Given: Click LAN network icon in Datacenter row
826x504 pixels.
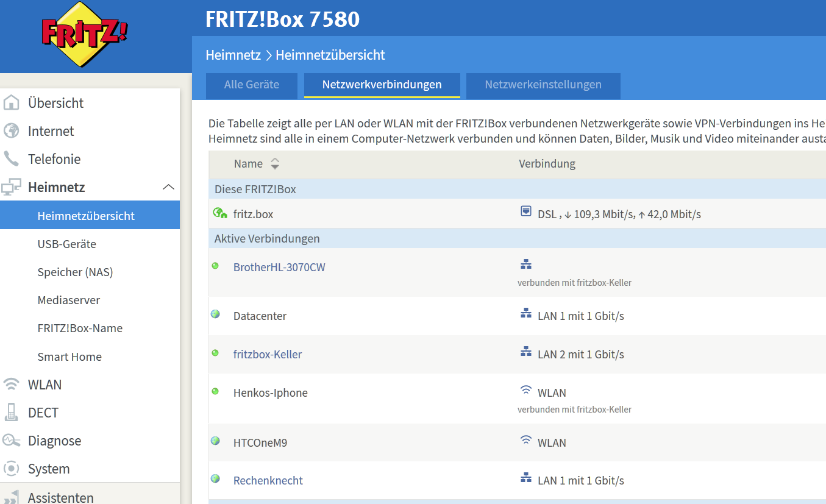Looking at the screenshot, I should pyautogui.click(x=525, y=313).
